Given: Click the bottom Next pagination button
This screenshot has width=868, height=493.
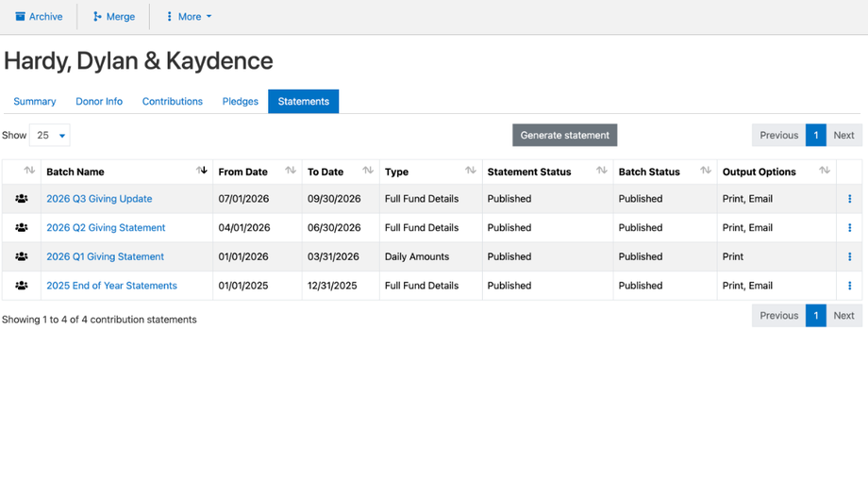Looking at the screenshot, I should (843, 316).
